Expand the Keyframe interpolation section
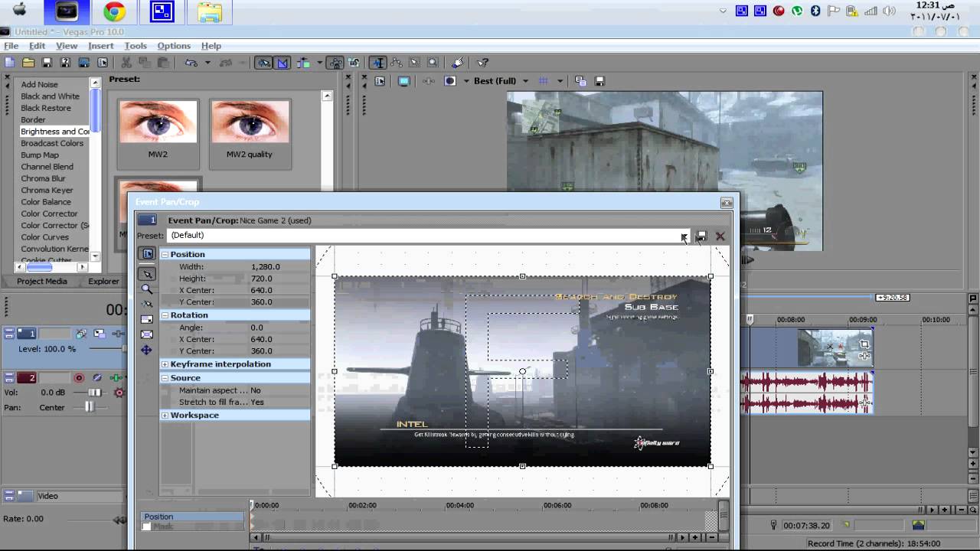980x551 pixels. coord(165,364)
